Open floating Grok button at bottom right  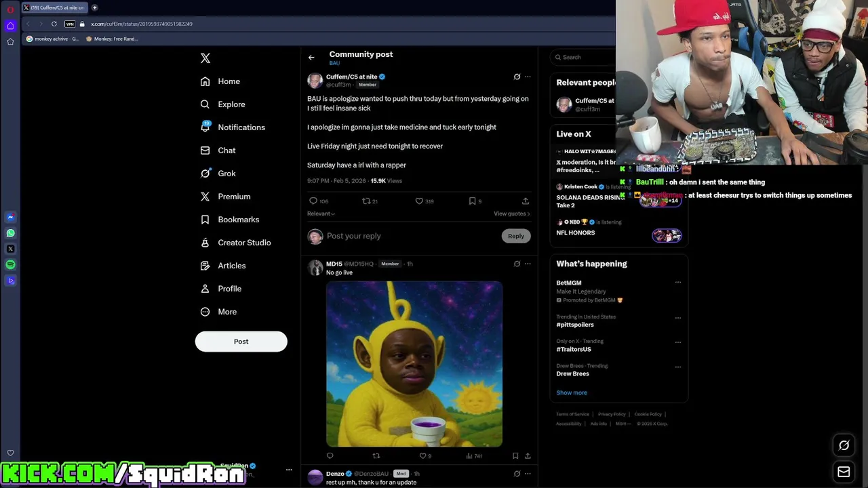coord(844,445)
